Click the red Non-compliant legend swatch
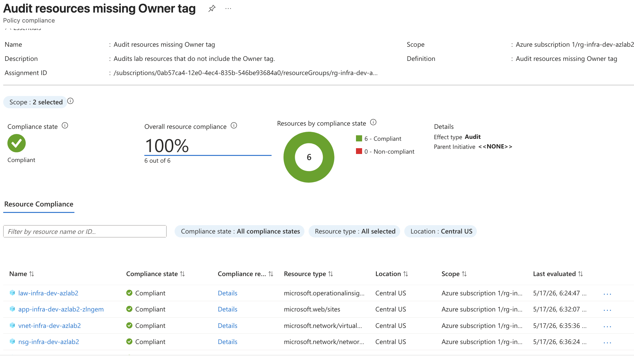The width and height of the screenshot is (634, 364). click(359, 151)
